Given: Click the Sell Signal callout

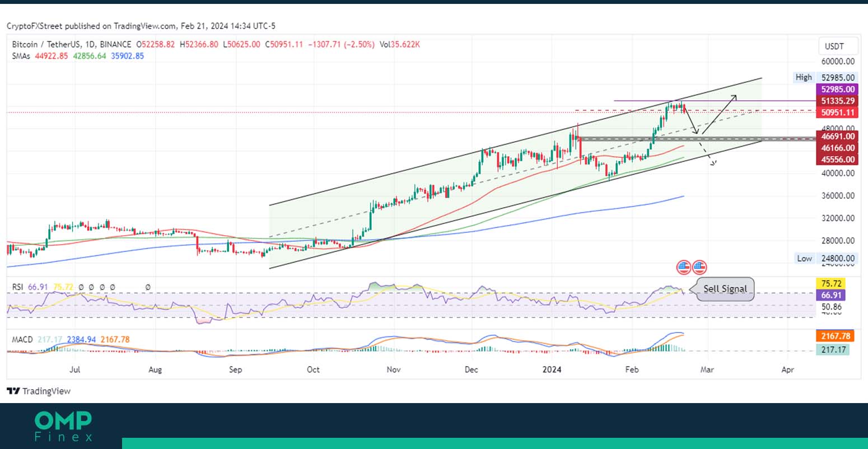Looking at the screenshot, I should (x=725, y=289).
